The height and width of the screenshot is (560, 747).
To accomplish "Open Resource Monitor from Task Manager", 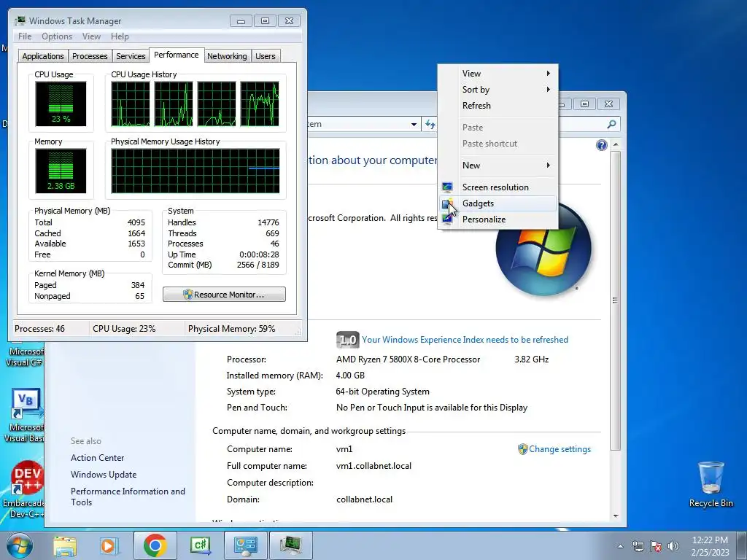I will pos(224,295).
